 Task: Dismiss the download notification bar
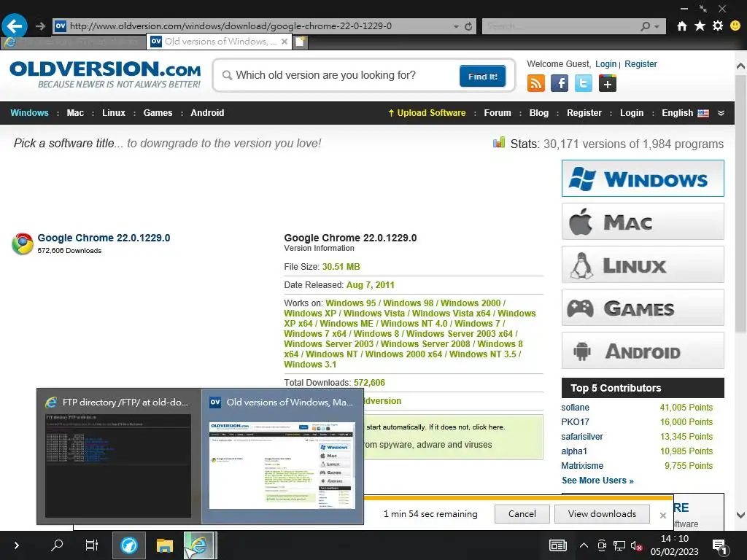(662, 516)
